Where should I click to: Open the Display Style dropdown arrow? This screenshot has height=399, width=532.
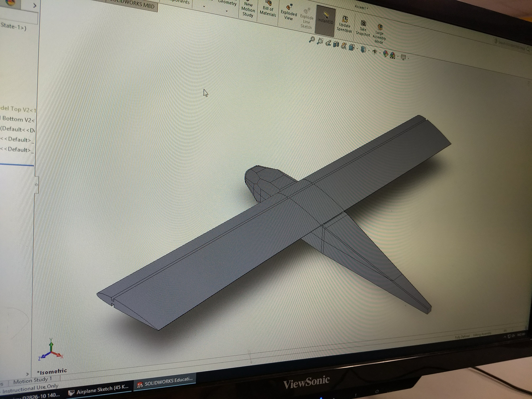coord(369,51)
